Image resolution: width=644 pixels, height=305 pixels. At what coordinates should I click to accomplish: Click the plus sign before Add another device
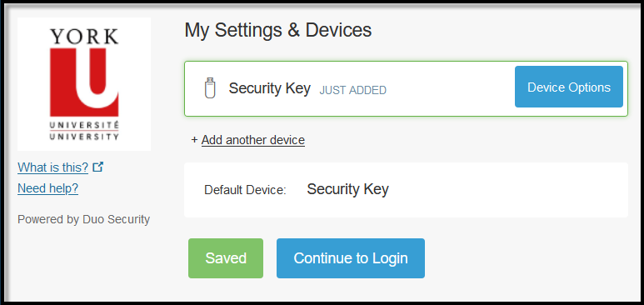click(195, 140)
